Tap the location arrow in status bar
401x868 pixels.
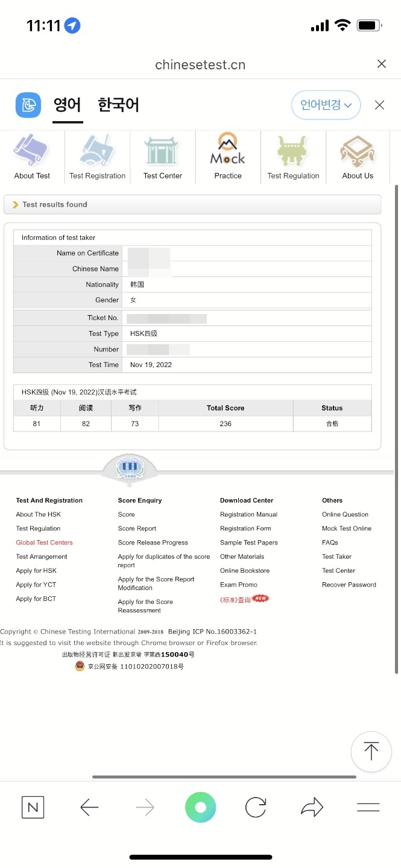pos(72,26)
